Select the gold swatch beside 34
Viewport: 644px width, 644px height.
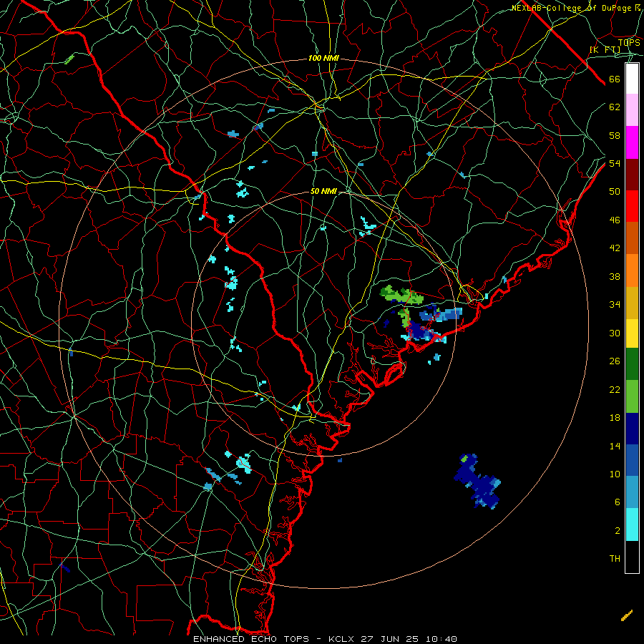point(632,303)
